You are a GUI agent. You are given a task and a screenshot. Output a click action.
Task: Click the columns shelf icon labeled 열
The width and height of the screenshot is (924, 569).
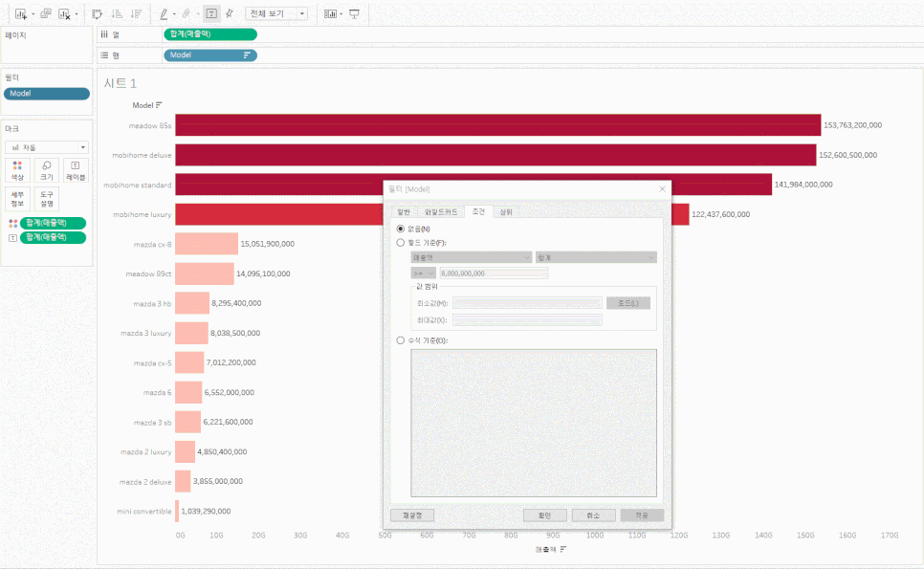104,34
